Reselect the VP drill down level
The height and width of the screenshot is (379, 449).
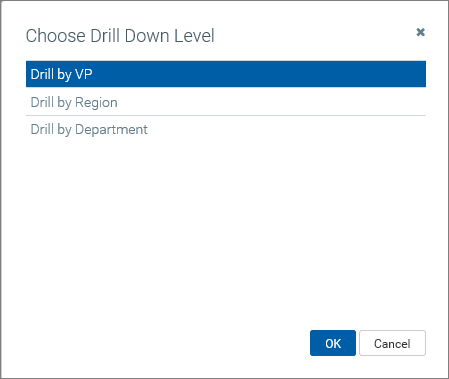click(x=226, y=74)
